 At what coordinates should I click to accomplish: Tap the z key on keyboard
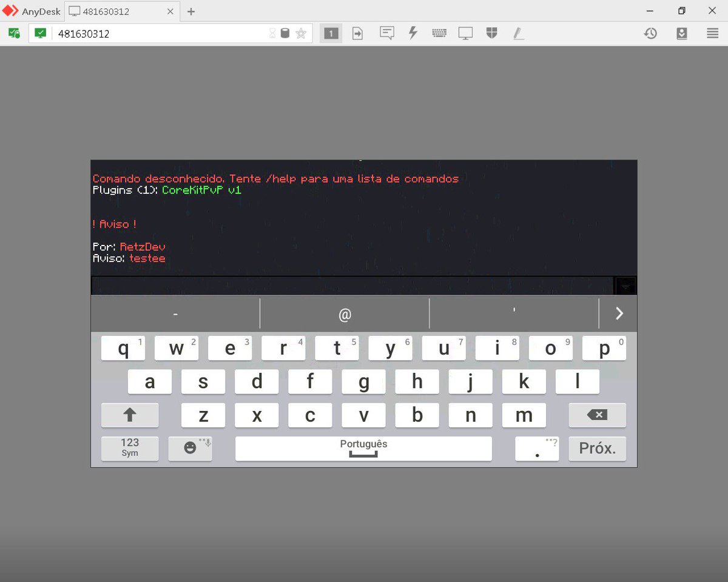tap(203, 415)
